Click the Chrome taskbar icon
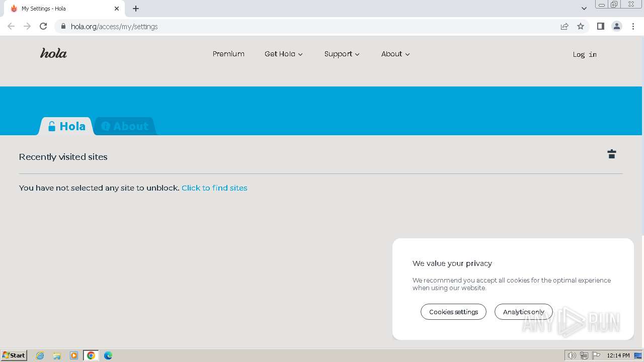 91,355
